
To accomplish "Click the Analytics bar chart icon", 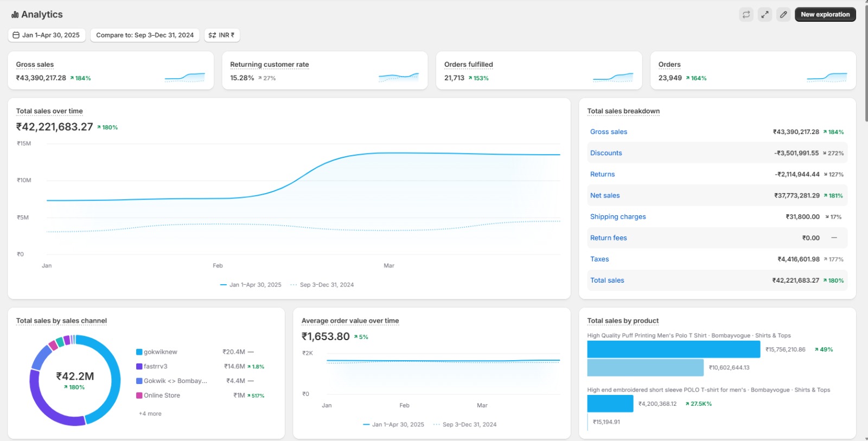I will (15, 15).
